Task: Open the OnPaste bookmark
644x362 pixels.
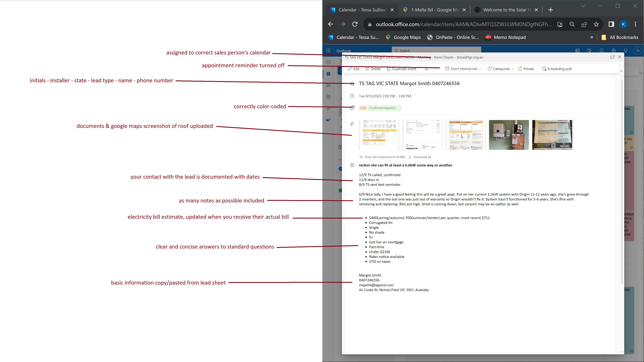Action: tap(453, 37)
